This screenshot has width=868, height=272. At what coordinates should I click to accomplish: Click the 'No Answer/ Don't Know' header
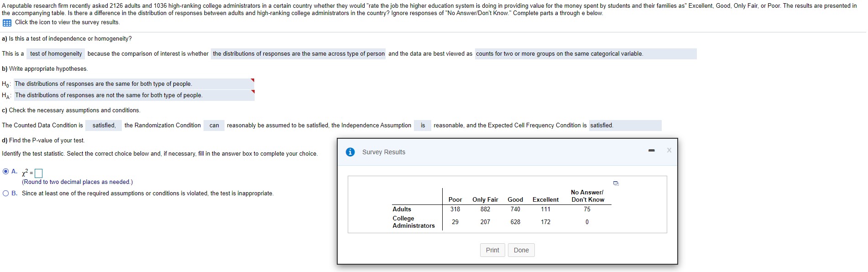(x=587, y=196)
